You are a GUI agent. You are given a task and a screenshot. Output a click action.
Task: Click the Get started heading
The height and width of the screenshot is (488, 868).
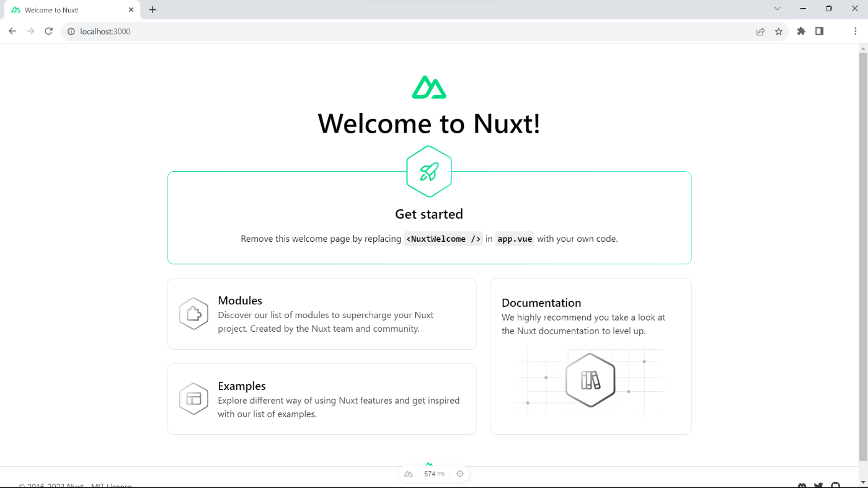(x=429, y=214)
